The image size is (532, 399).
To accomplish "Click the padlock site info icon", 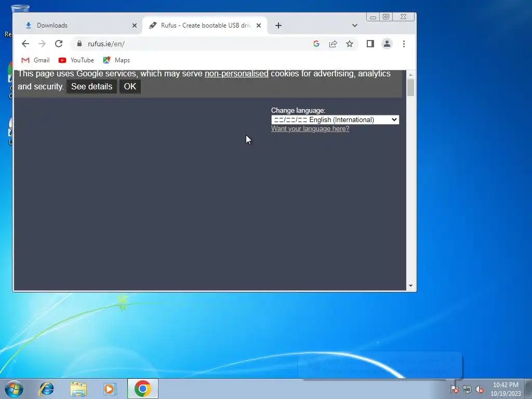I will (x=79, y=44).
